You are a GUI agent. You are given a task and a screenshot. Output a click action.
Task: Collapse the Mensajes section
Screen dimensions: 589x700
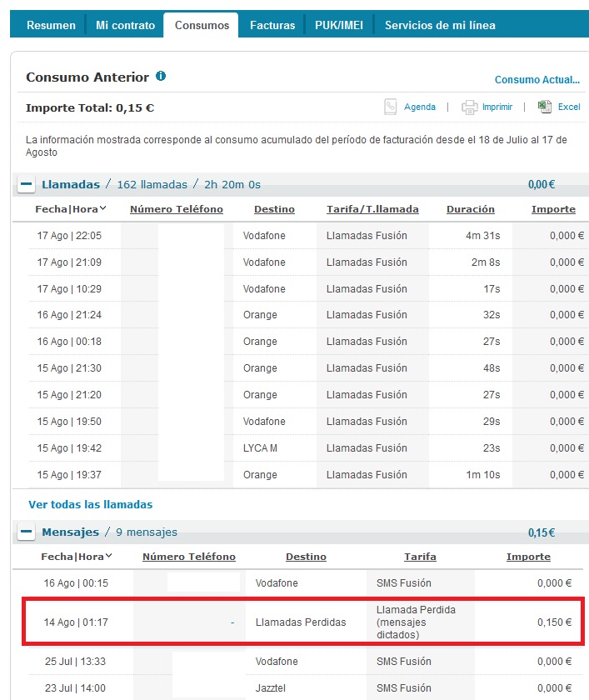point(27,532)
